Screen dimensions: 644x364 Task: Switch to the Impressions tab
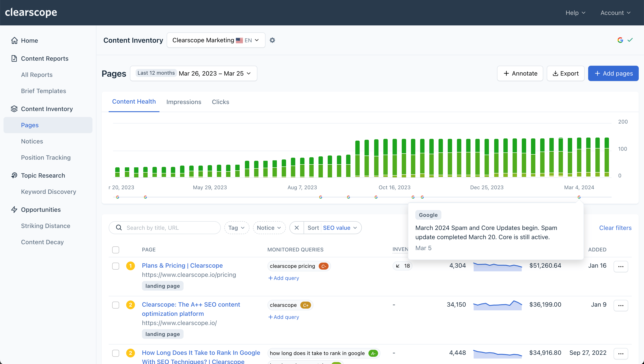(x=184, y=102)
